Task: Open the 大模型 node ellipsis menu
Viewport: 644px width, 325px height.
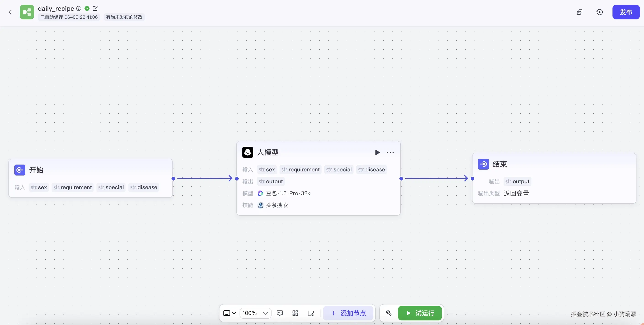Action: pyautogui.click(x=390, y=152)
